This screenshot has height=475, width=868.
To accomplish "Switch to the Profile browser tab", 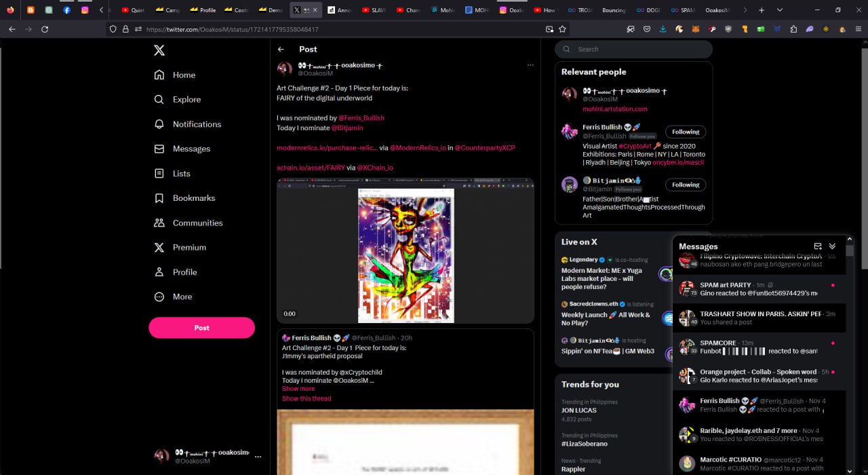I will click(203, 10).
